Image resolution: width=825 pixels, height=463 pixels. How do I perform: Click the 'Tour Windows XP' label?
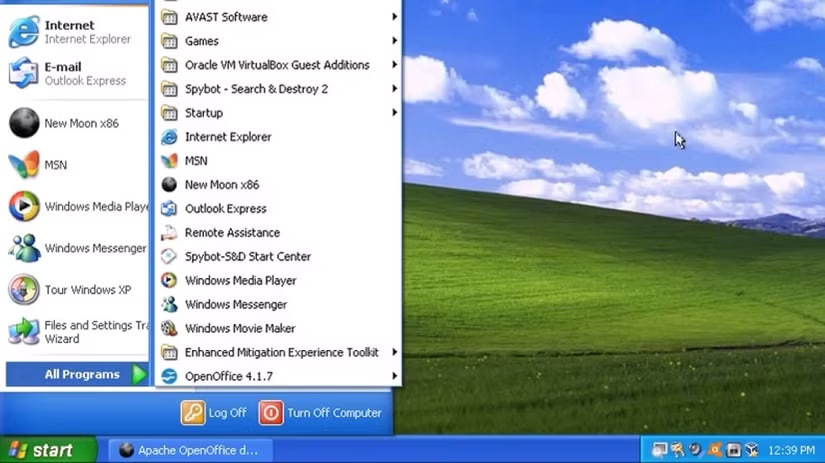coord(88,290)
